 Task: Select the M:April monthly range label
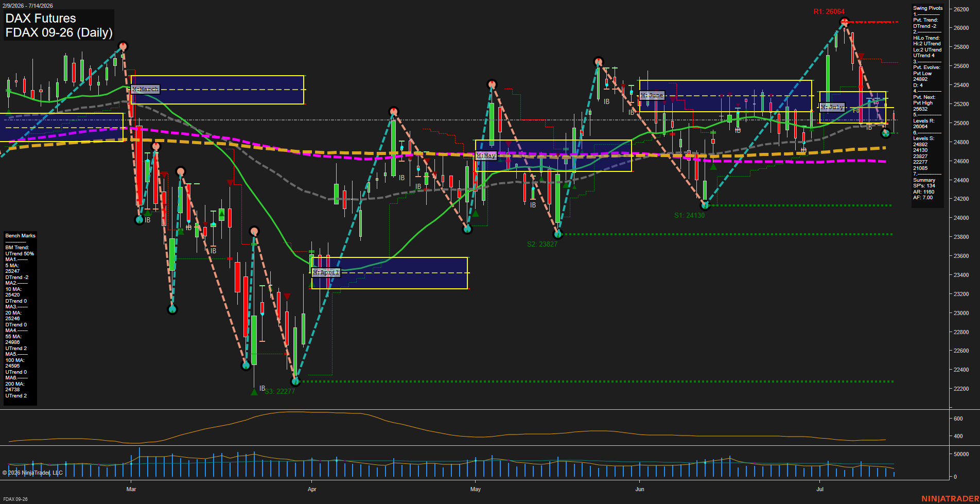point(326,272)
